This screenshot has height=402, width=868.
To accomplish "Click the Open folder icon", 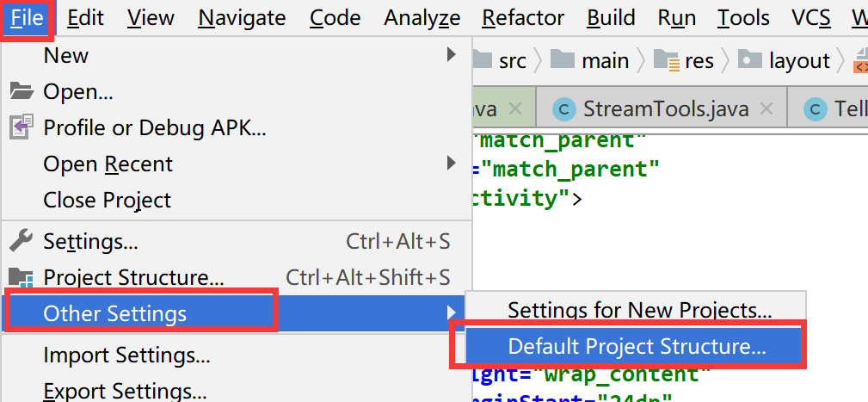I will click(x=22, y=91).
